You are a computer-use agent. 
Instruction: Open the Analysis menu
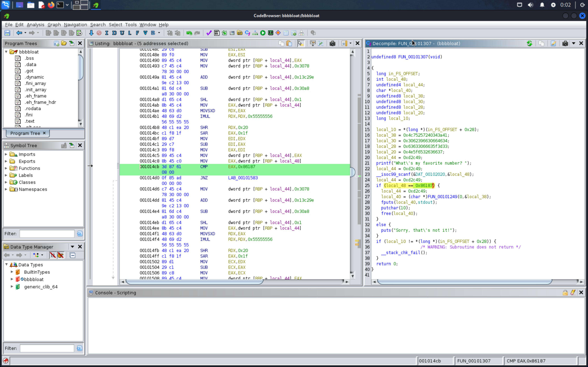(35, 24)
